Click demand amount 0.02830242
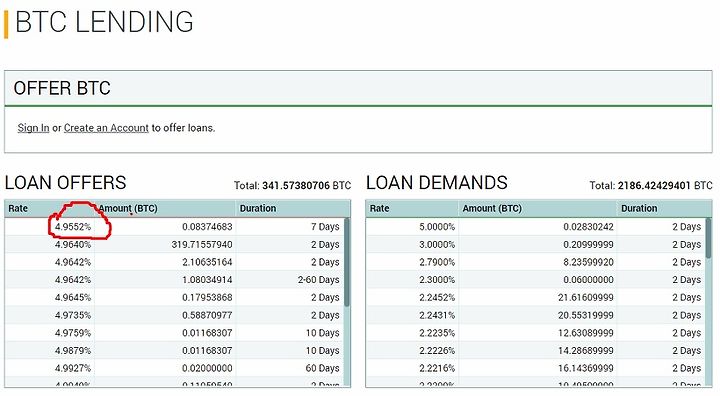Viewport: 720px width, 396px height. coord(588,227)
